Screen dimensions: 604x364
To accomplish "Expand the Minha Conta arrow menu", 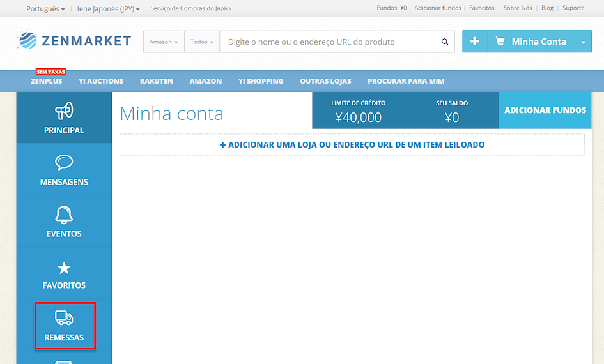I will 583,42.
